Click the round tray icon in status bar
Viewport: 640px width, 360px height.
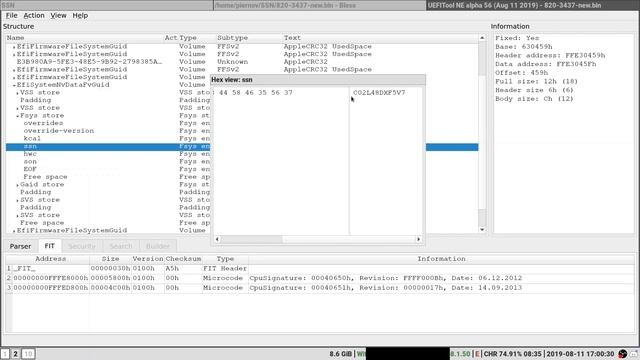pos(622,354)
